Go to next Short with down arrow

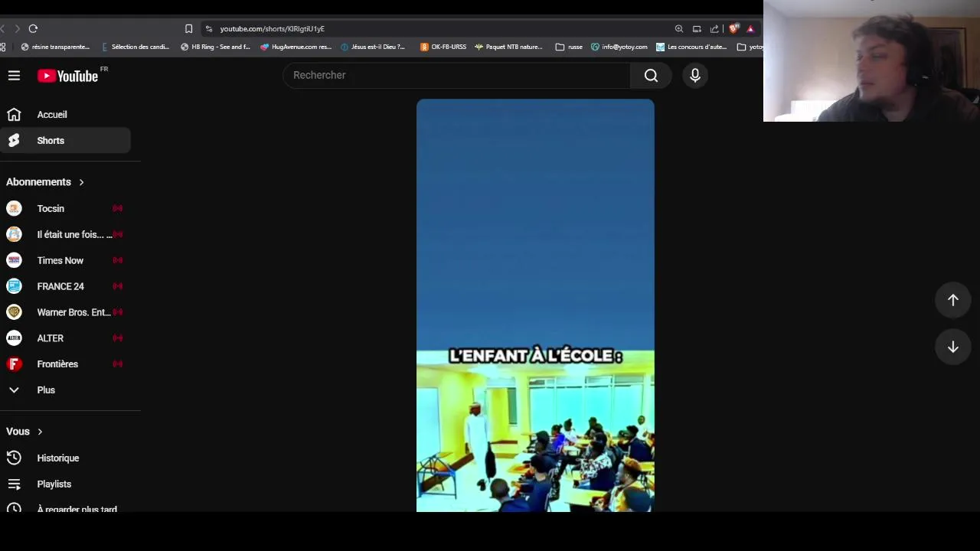point(953,347)
